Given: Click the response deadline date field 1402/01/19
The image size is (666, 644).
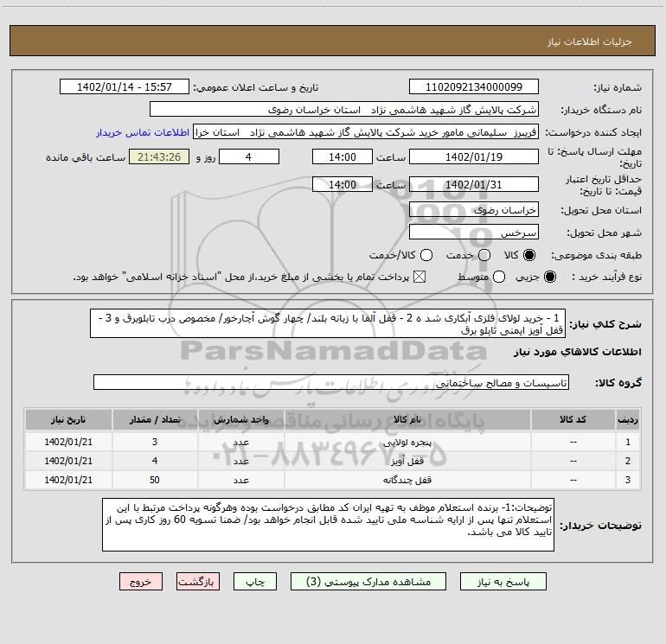Looking at the screenshot, I should coord(473,157).
